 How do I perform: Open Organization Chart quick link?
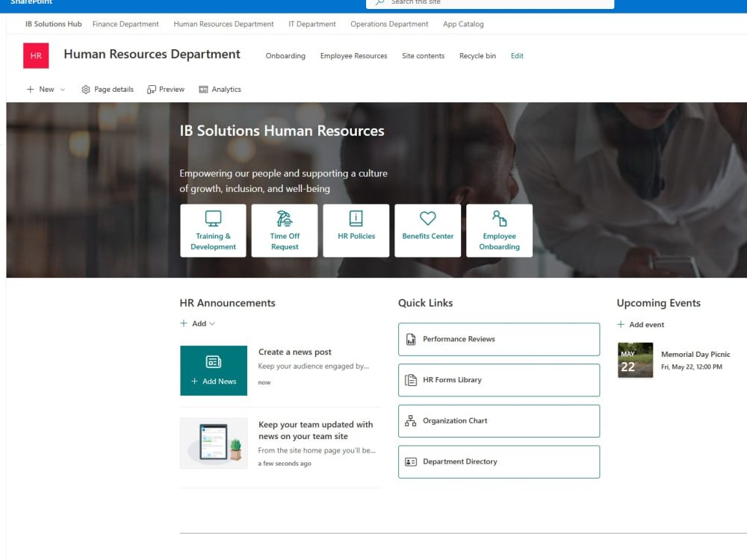click(x=499, y=421)
